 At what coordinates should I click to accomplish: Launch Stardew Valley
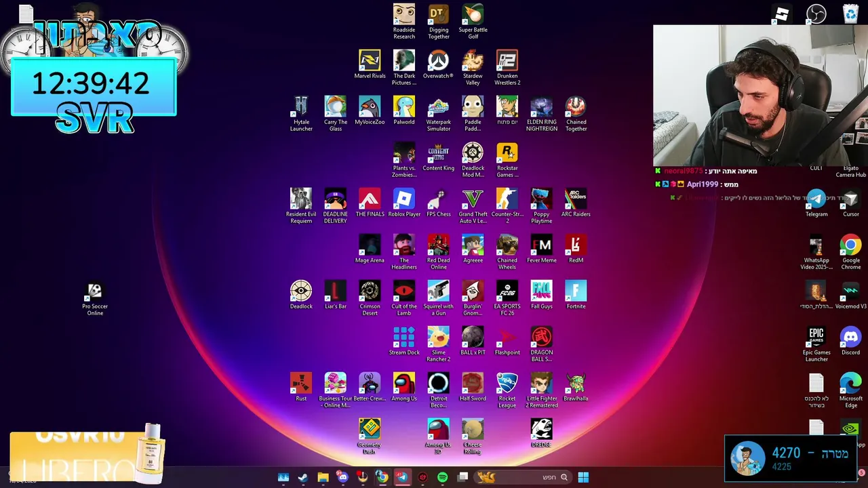473,68
